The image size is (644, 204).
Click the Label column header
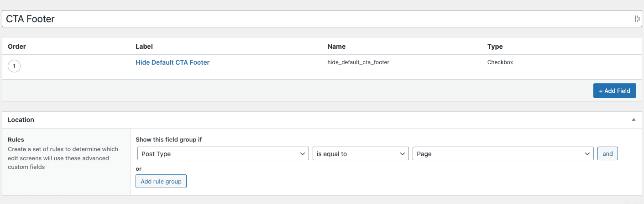pyautogui.click(x=144, y=46)
